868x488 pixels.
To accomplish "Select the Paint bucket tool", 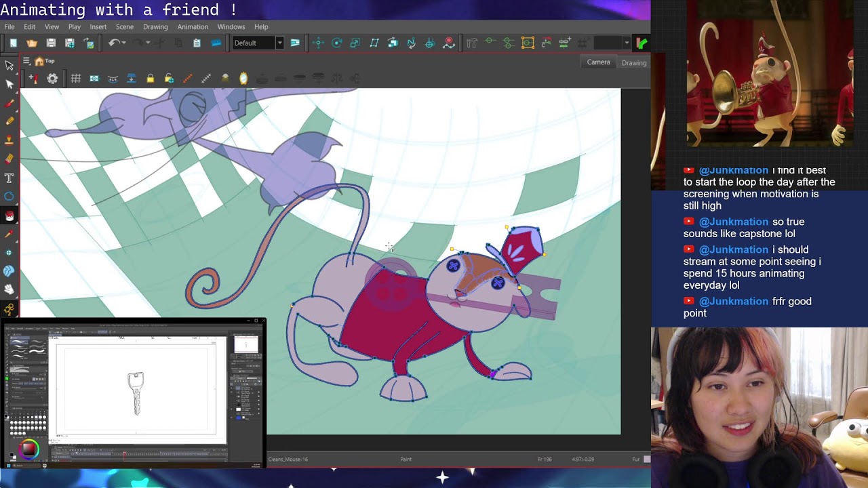I will click(x=9, y=216).
